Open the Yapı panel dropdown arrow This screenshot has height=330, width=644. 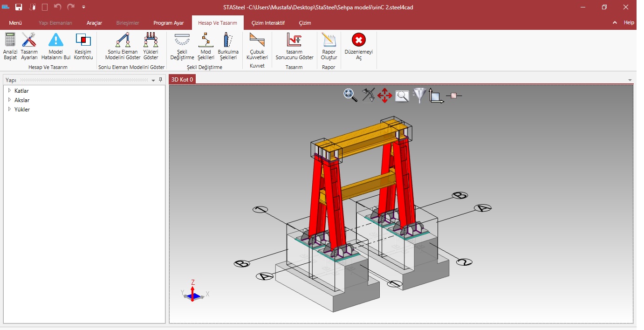coord(153,80)
